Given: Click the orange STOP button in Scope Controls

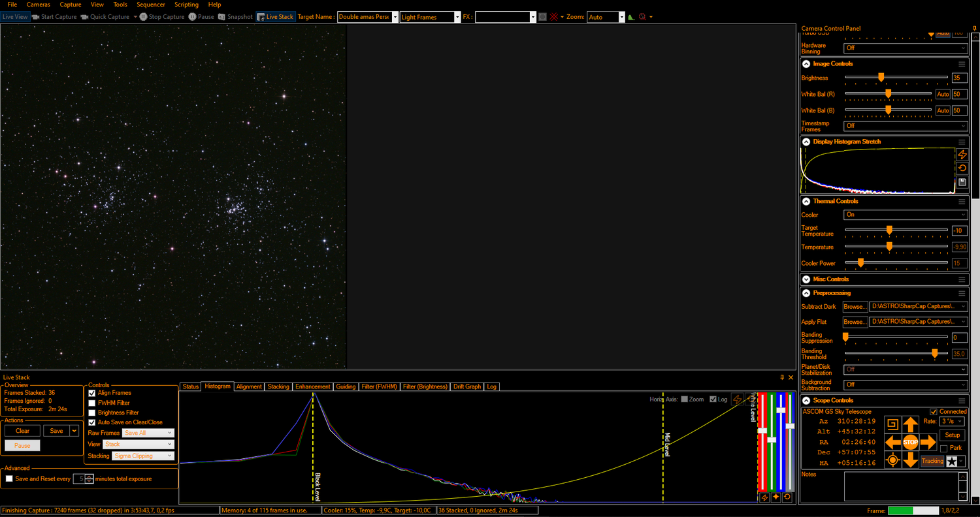Looking at the screenshot, I should [x=910, y=443].
